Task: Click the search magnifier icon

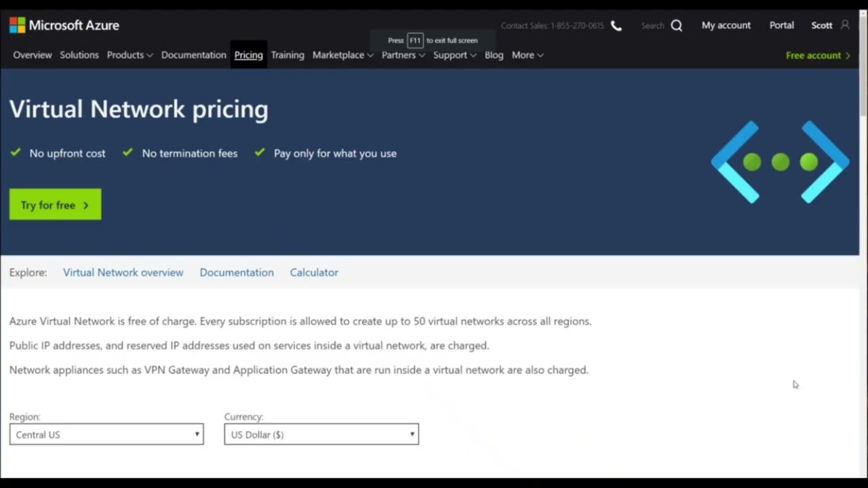Action: tap(677, 26)
